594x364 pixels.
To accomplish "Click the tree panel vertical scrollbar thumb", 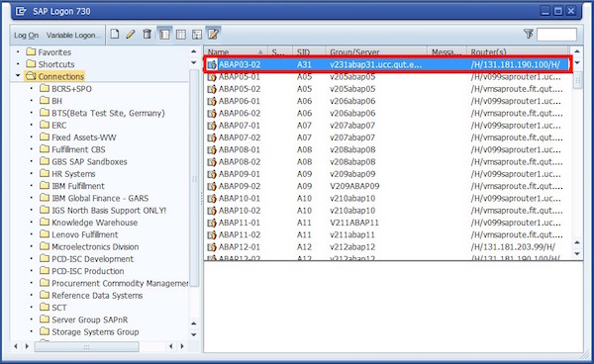I will click(x=194, y=178).
